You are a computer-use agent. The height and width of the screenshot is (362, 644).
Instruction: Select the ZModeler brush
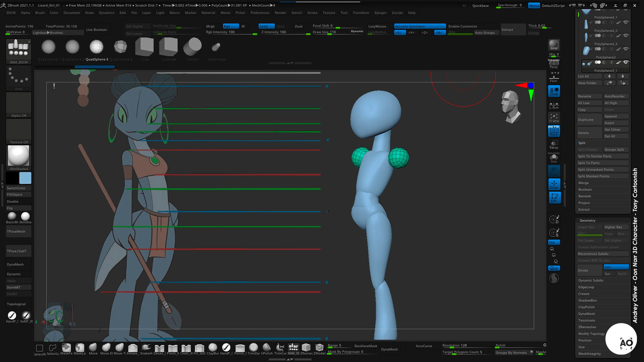319,349
